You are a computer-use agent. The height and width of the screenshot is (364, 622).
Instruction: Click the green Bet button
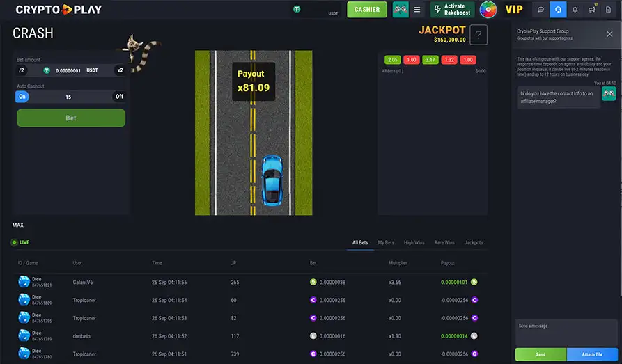71,118
